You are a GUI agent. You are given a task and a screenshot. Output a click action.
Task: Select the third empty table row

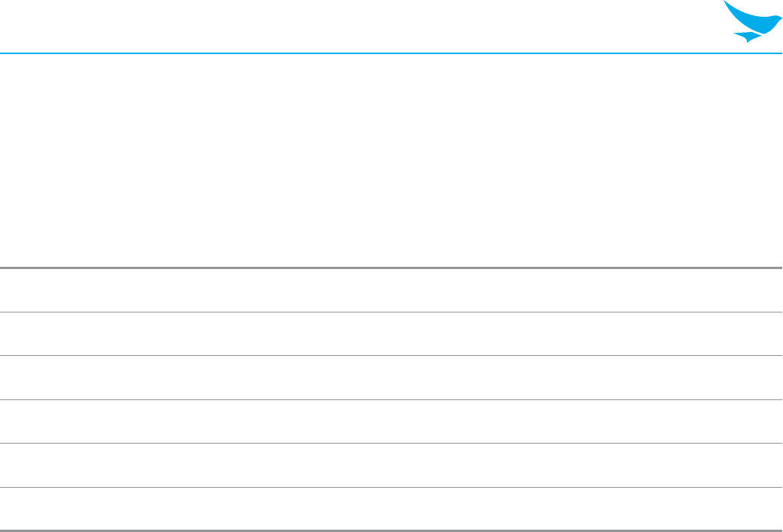(x=391, y=378)
